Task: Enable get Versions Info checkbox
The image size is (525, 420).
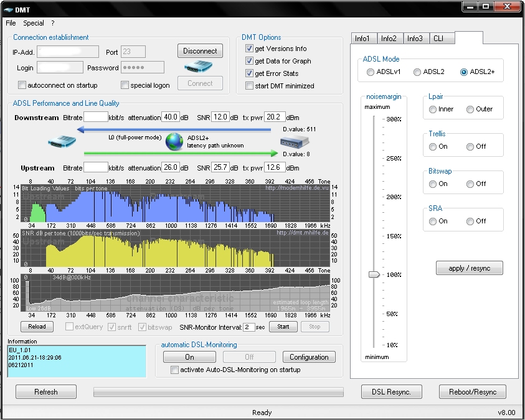Action: 249,48
